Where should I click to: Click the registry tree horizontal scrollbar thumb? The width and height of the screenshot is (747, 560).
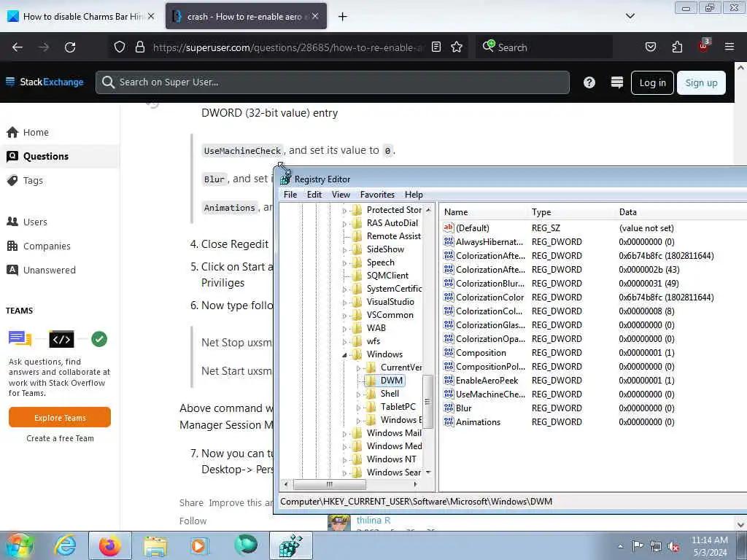[330, 484]
